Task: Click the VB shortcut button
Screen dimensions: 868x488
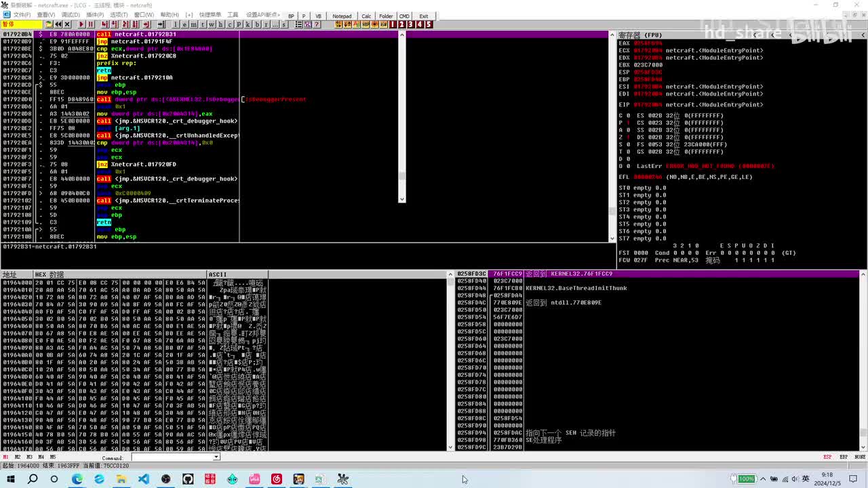Action: pyautogui.click(x=318, y=16)
